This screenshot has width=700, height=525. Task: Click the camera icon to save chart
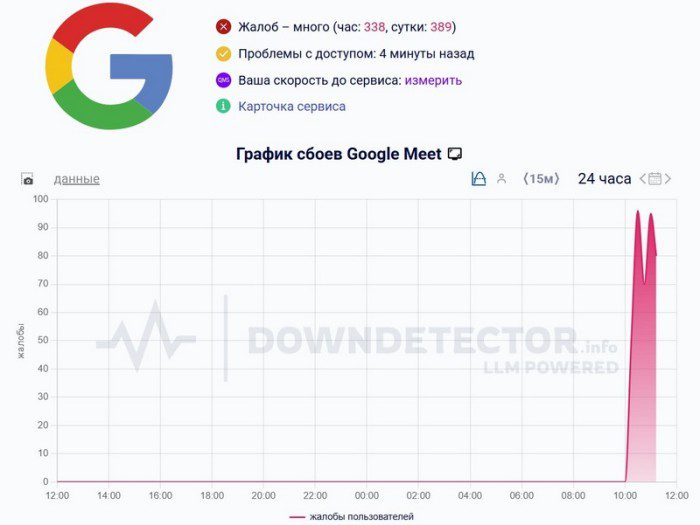[x=28, y=180]
